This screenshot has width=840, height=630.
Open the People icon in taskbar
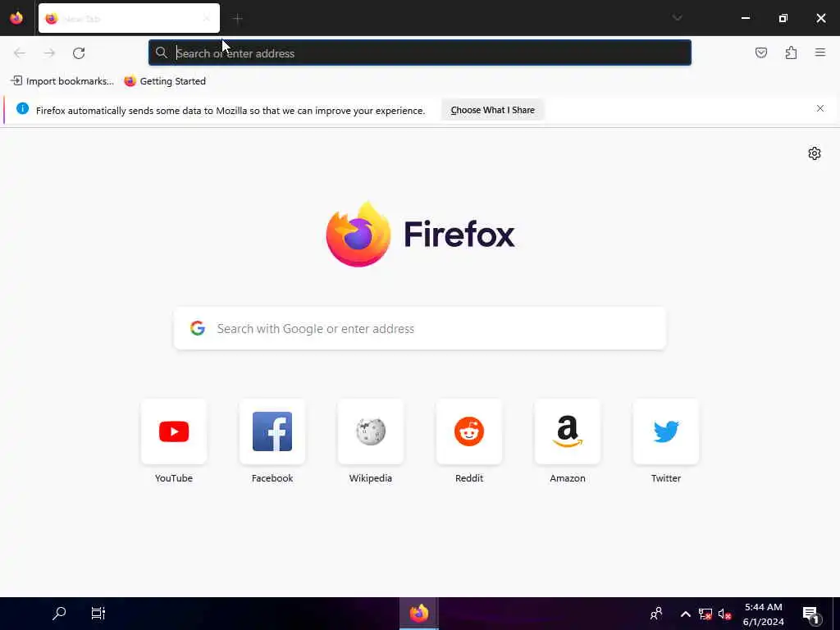point(656,614)
